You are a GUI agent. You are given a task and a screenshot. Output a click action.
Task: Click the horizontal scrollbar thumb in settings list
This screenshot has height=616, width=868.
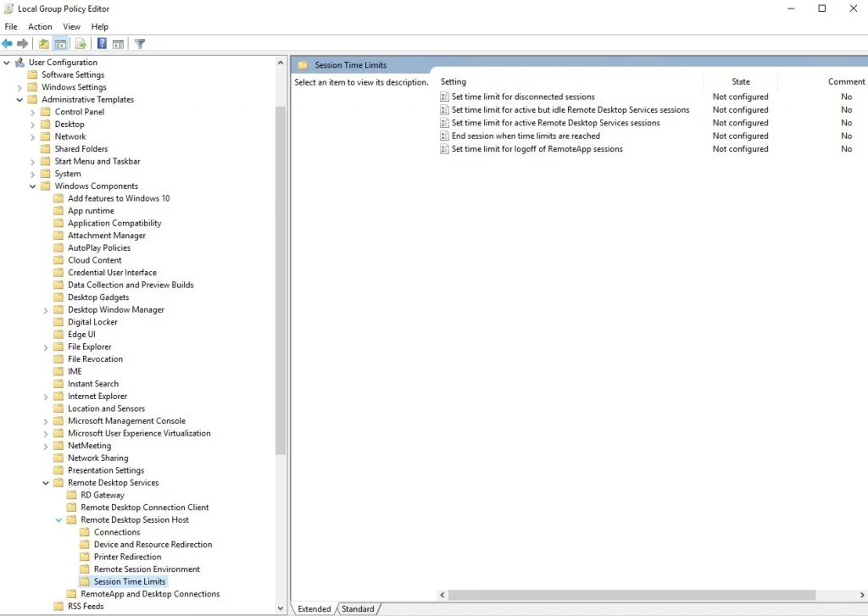[632, 595]
